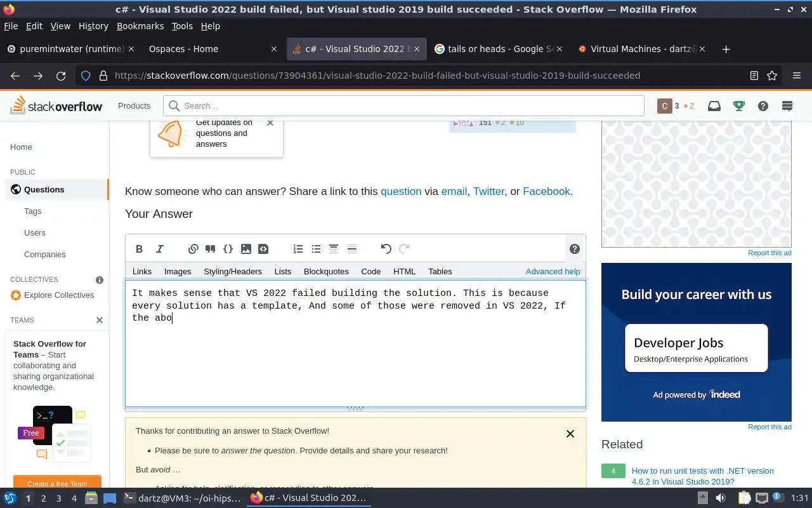The image size is (812, 508).
Task: Go back to previous page
Action: coord(15,76)
